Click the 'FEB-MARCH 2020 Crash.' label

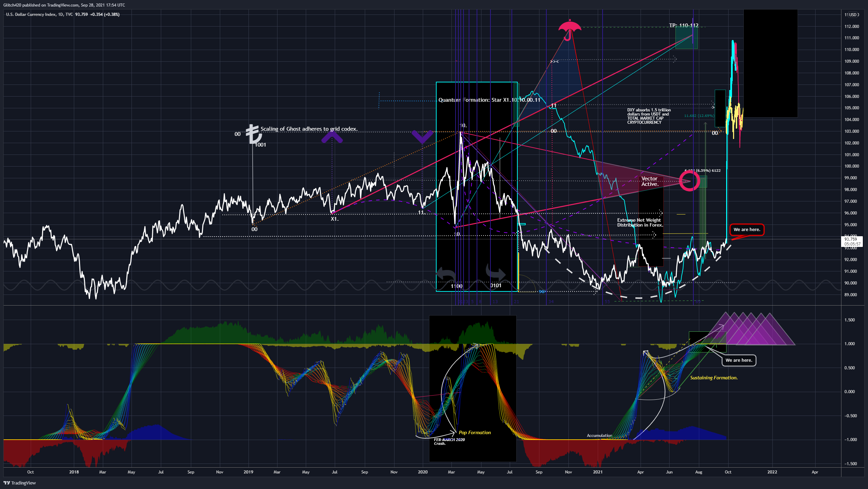(x=449, y=441)
